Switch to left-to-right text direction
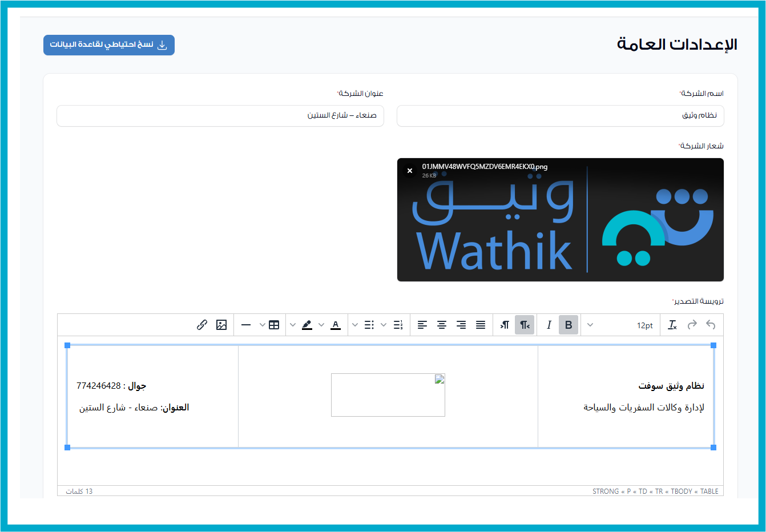This screenshot has width=766, height=532. click(x=505, y=325)
